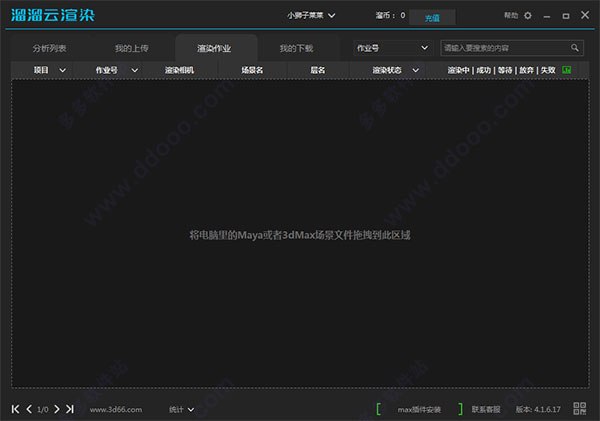Open the 作业号 search type combo box
The width and height of the screenshot is (600, 421).
click(393, 48)
